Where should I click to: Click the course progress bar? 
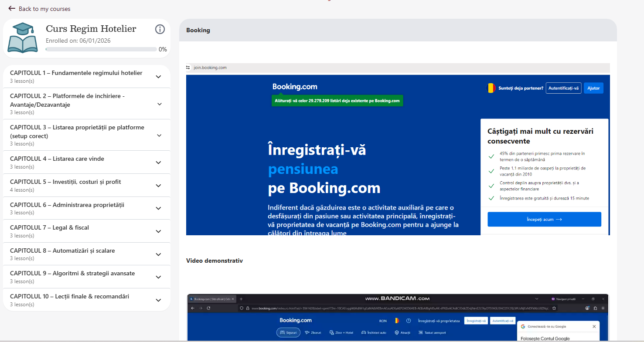[x=101, y=49]
